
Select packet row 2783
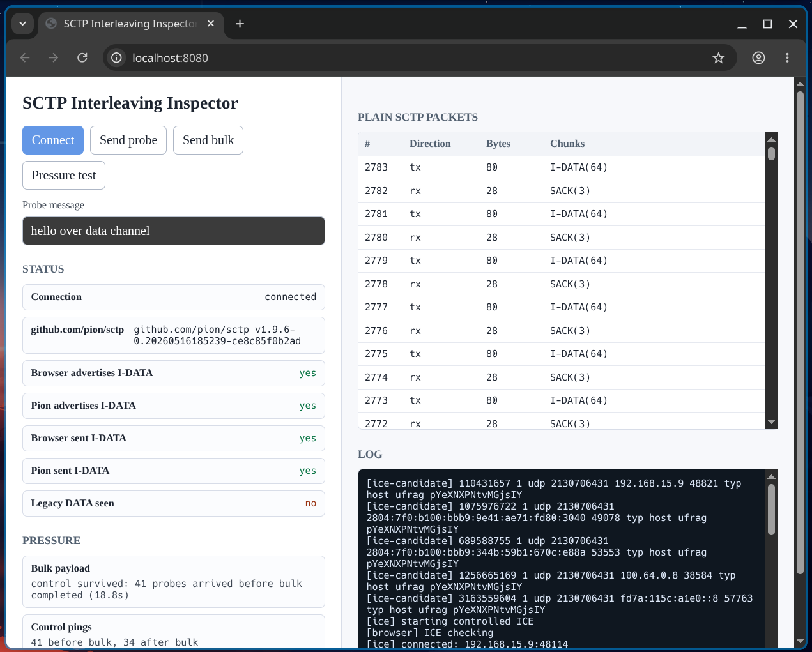[562, 167]
